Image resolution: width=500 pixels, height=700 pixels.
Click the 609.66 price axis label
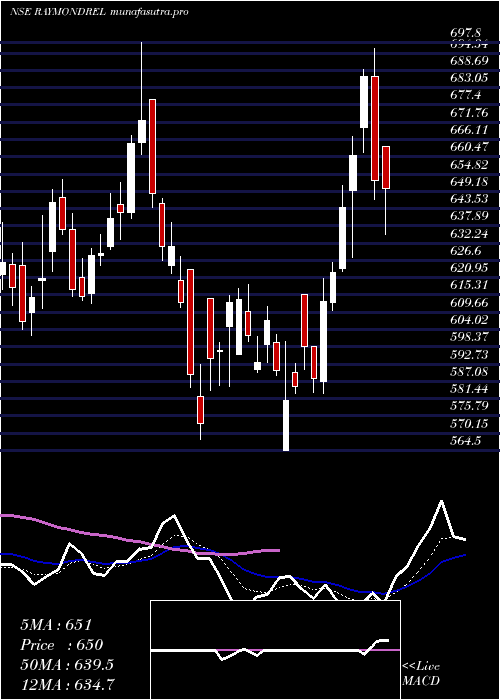(x=468, y=303)
